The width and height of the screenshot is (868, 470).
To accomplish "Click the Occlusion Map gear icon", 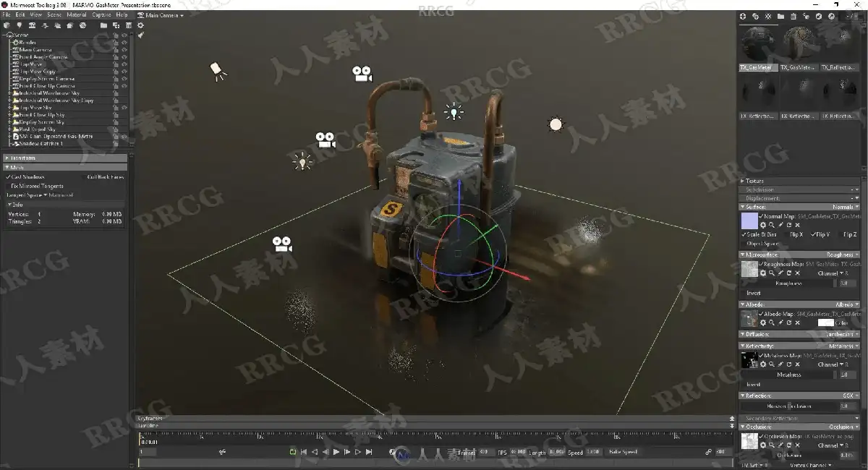I will click(x=763, y=445).
